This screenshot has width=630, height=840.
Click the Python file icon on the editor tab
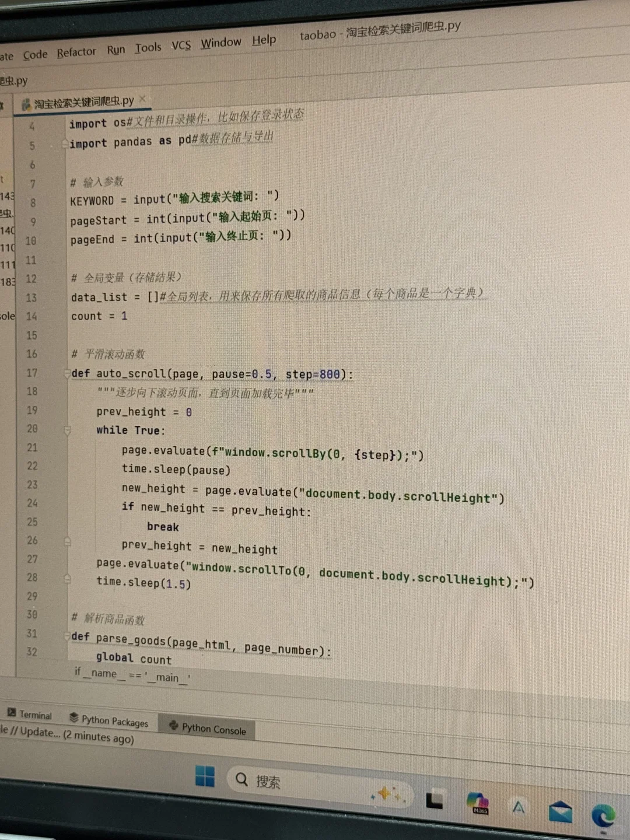point(26,104)
